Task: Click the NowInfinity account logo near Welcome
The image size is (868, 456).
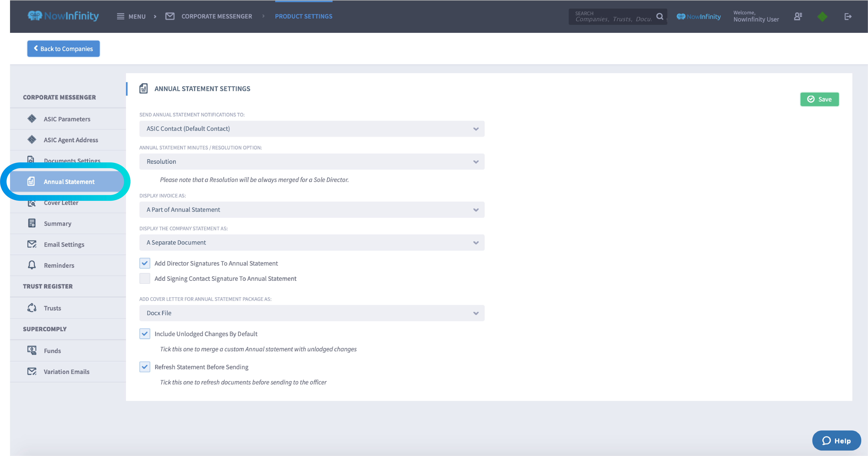Action: click(x=699, y=16)
